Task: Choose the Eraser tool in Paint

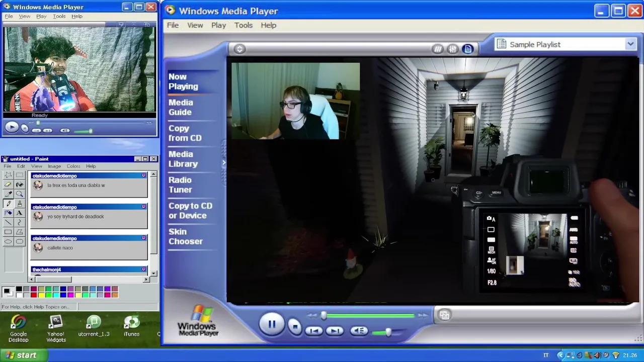Action: point(8,185)
